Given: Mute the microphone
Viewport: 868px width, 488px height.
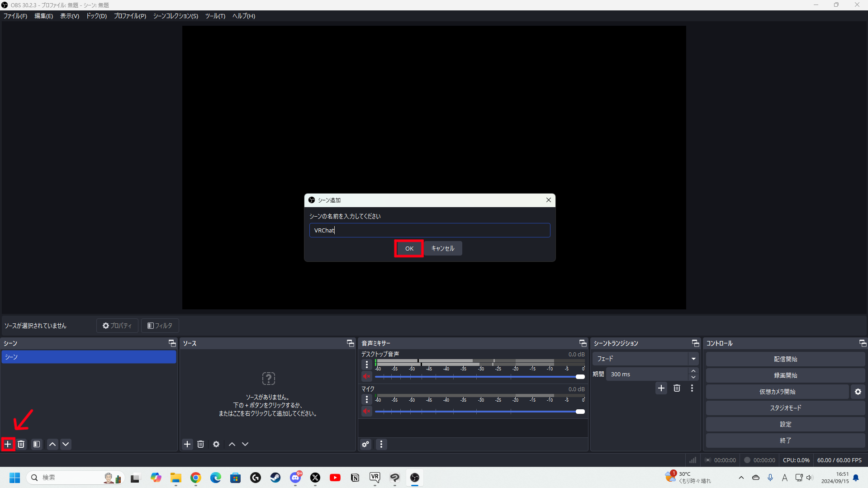Looking at the screenshot, I should (366, 411).
